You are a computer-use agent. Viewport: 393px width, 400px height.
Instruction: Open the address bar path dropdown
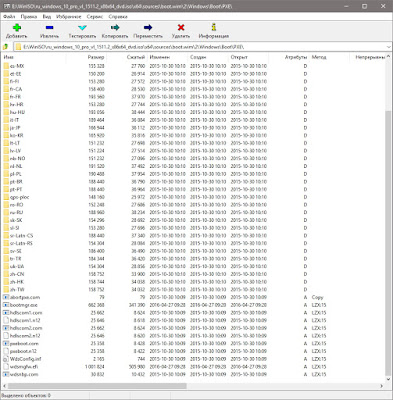tap(388, 47)
